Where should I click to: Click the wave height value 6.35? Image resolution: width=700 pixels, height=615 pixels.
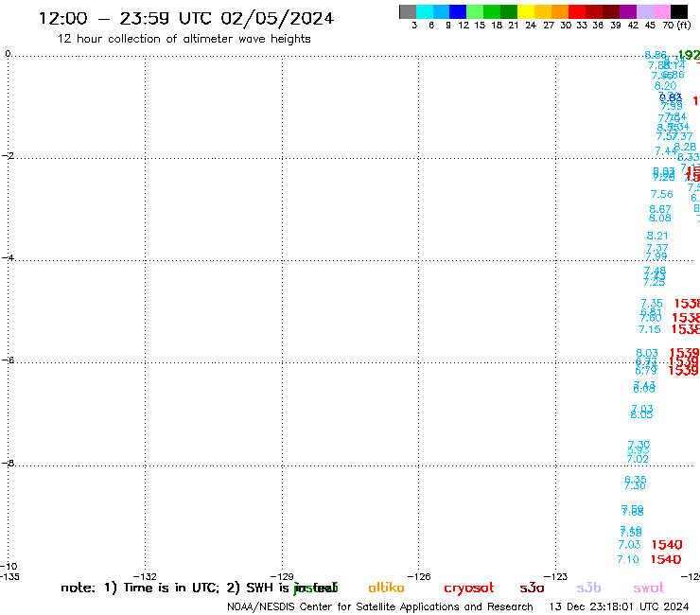click(636, 480)
